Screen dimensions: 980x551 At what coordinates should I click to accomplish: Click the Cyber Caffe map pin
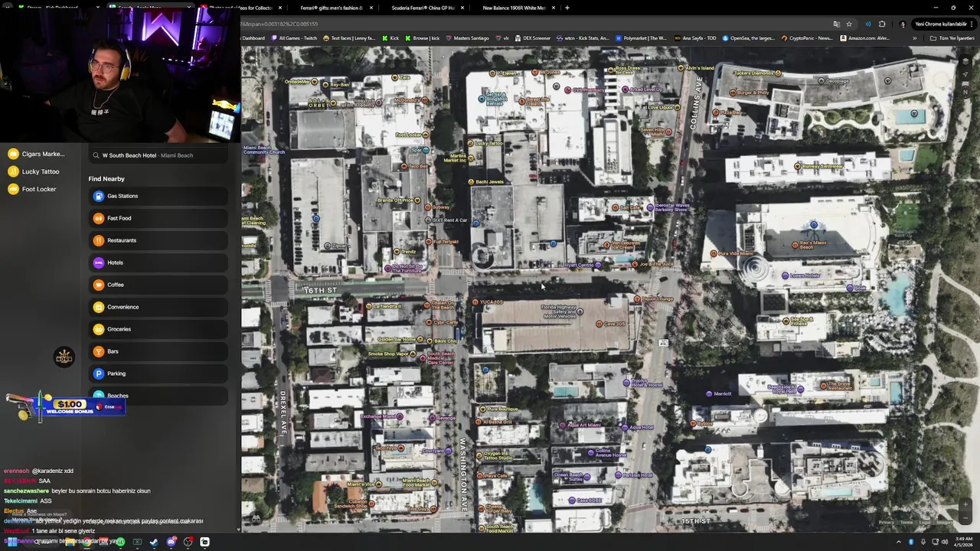(430, 323)
